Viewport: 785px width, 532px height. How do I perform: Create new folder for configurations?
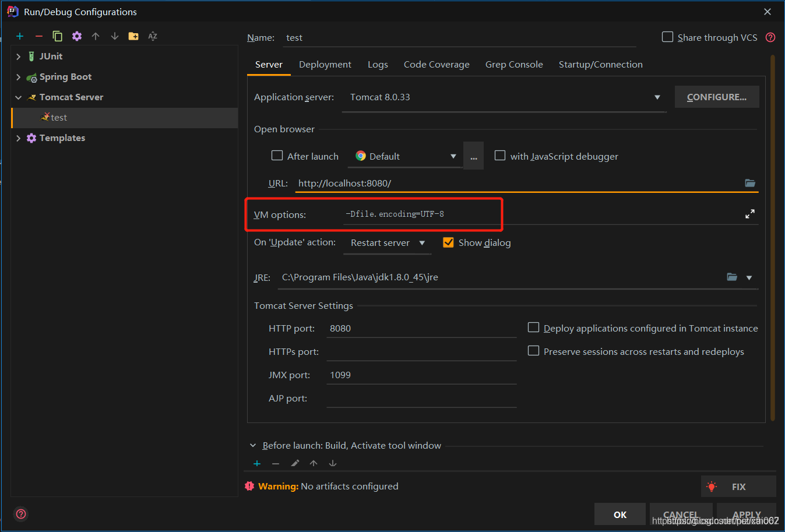click(133, 36)
